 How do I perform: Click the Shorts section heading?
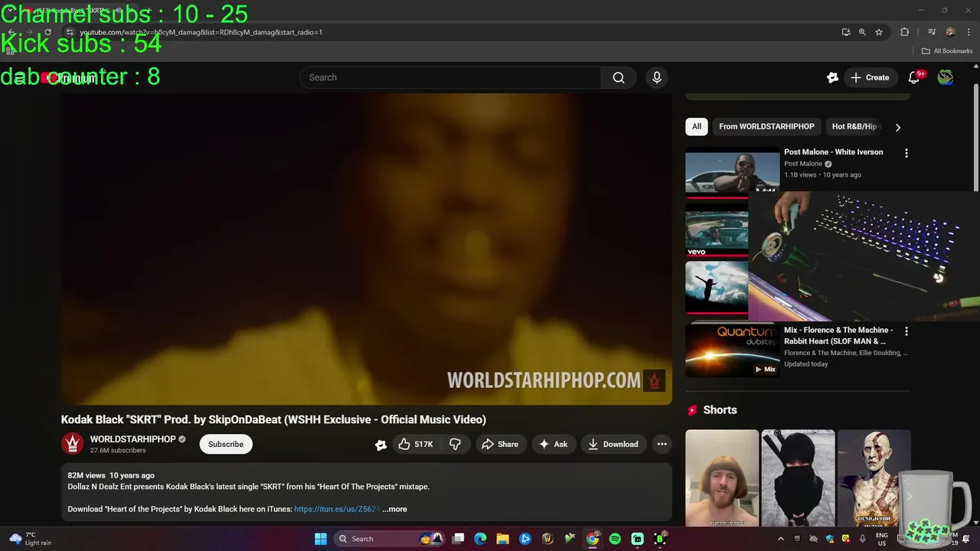pos(720,410)
